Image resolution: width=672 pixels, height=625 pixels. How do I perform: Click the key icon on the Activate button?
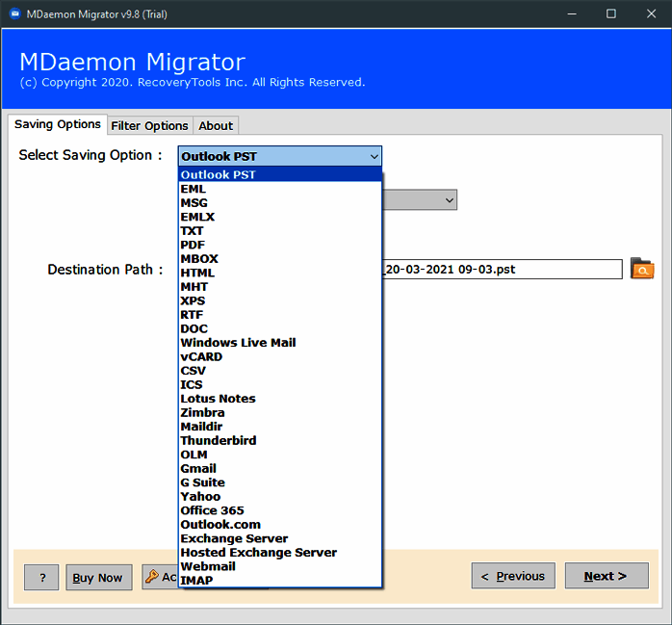click(x=152, y=577)
